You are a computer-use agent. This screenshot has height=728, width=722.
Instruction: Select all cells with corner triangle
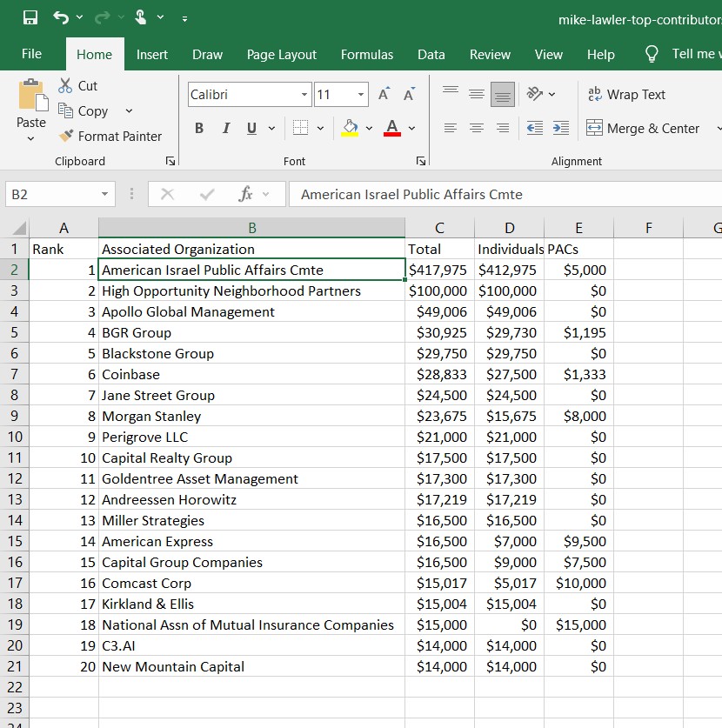(x=18, y=228)
